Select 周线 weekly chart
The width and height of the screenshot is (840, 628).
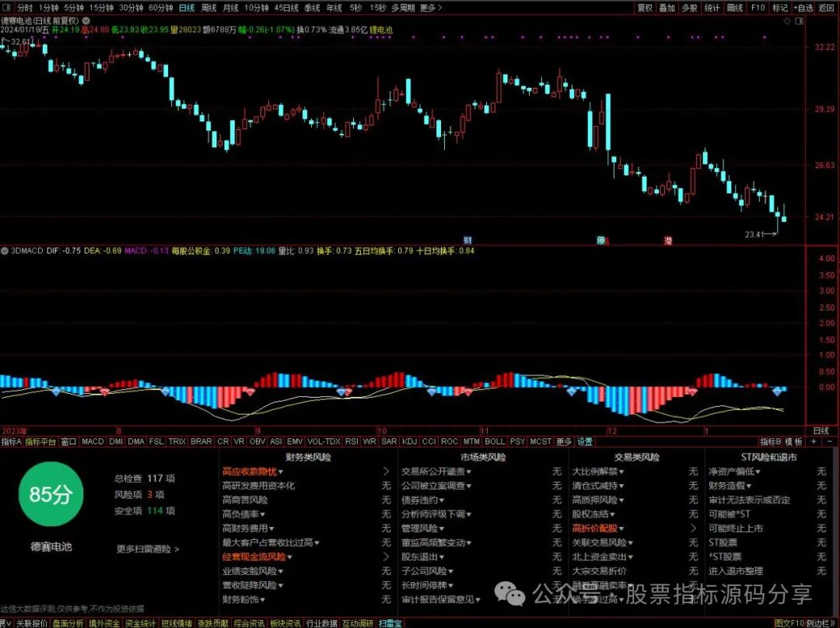pos(208,8)
